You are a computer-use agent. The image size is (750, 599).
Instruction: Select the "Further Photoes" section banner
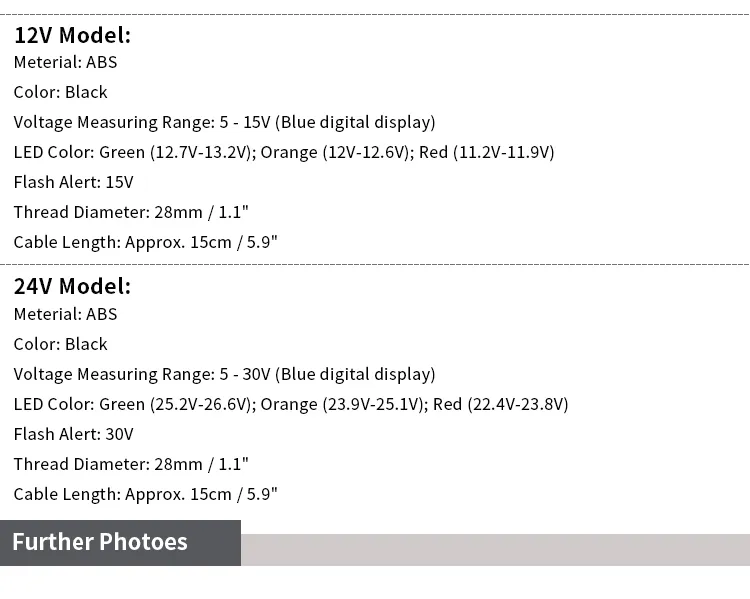(x=100, y=542)
